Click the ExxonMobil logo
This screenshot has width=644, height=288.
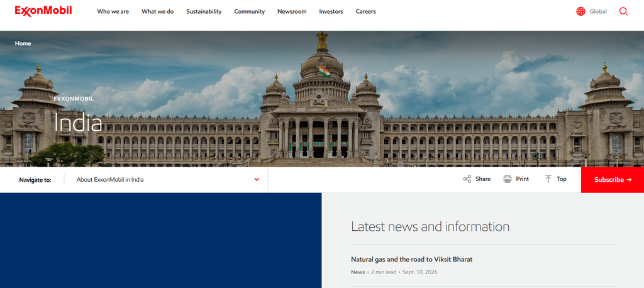[43, 11]
